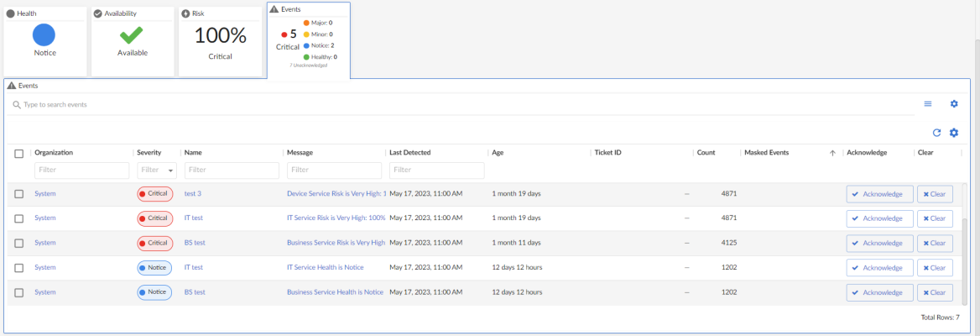Click the refresh icon above the events table

click(936, 133)
